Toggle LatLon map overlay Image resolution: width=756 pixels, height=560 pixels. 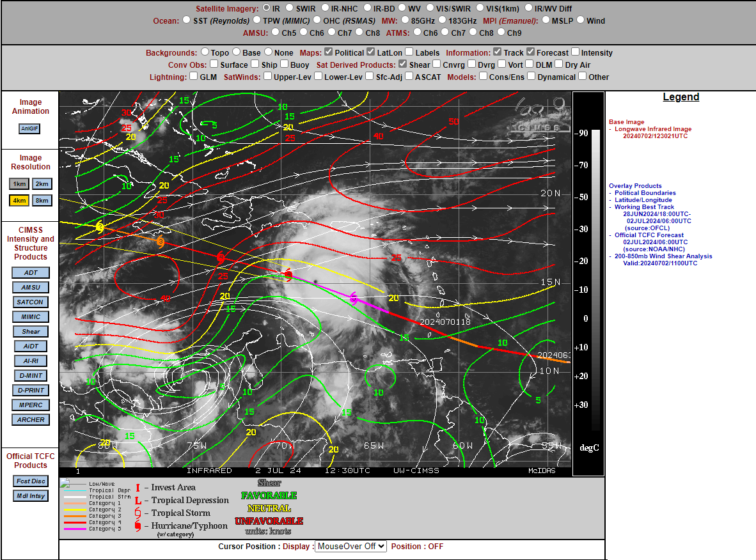tap(370, 52)
